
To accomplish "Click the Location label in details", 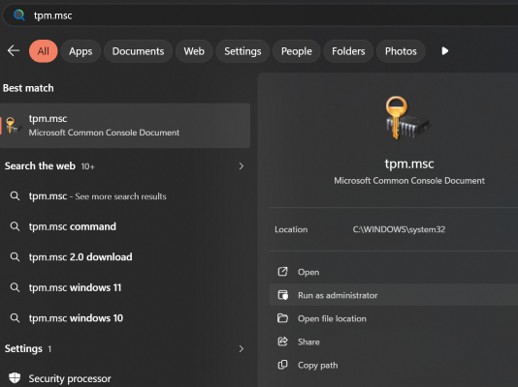I will [x=291, y=229].
